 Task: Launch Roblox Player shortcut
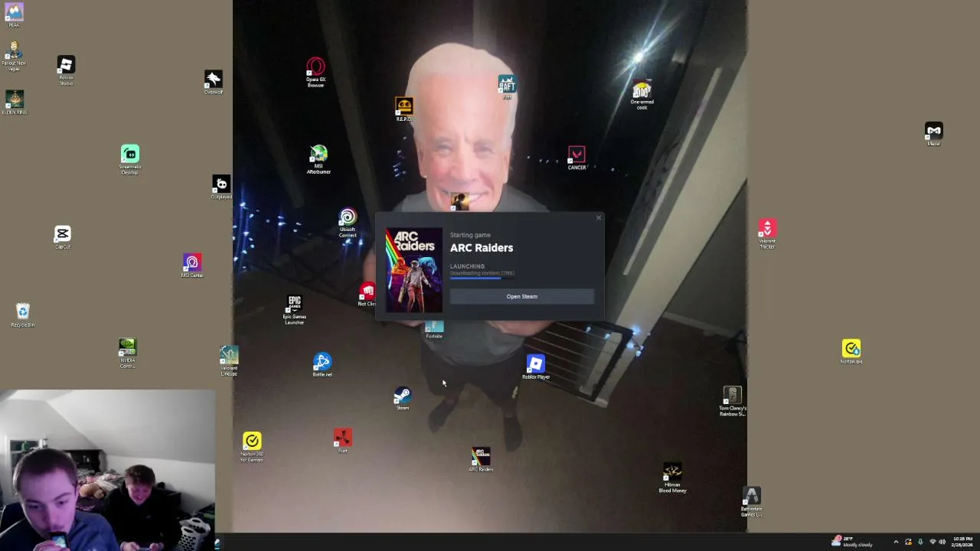(x=536, y=367)
